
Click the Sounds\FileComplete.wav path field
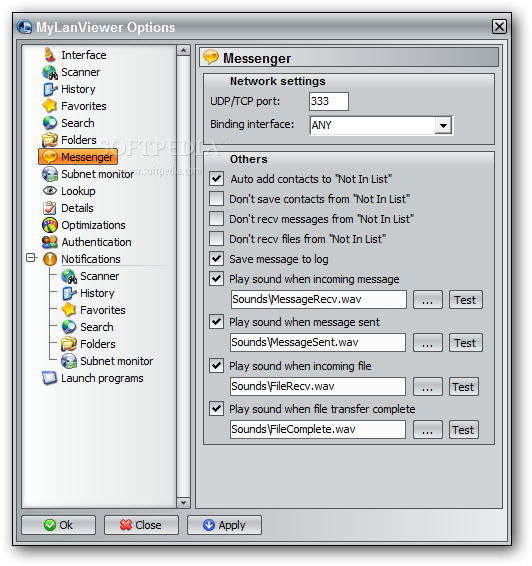point(318,429)
